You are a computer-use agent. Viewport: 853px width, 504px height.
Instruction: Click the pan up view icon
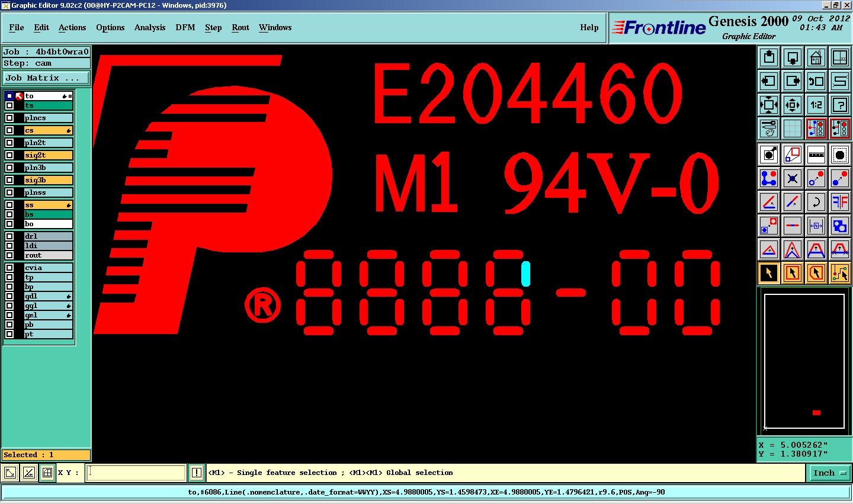769,57
